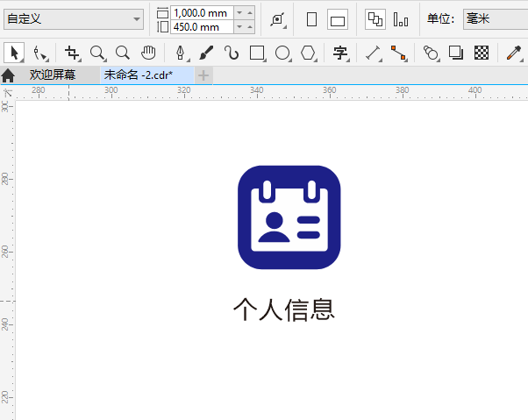This screenshot has height=420, width=528.
Task: Toggle the all pages layout button
Action: click(x=375, y=19)
